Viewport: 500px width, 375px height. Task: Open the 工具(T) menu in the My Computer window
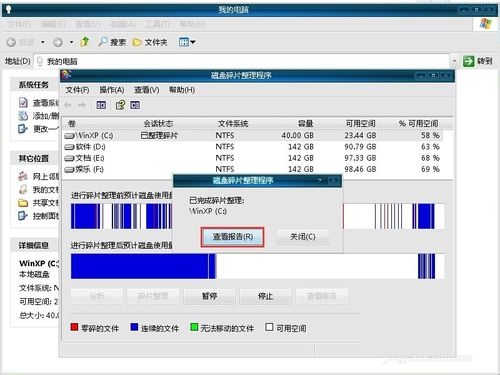click(x=157, y=24)
